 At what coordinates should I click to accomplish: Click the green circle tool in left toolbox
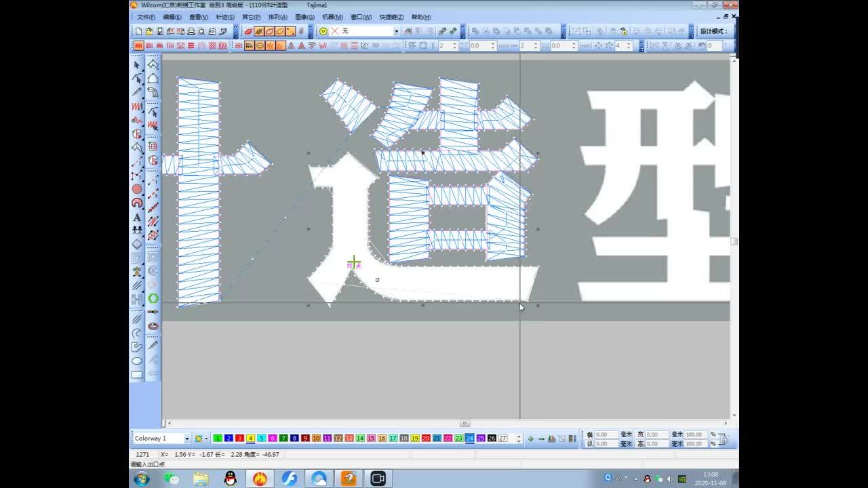click(x=153, y=298)
